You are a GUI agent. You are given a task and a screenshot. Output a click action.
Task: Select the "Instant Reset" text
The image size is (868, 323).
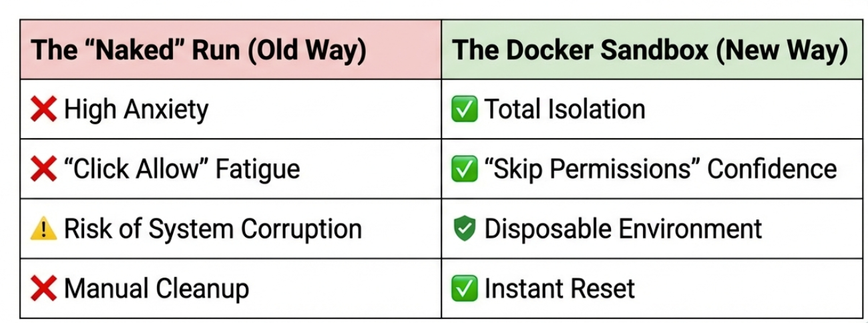pyautogui.click(x=560, y=289)
